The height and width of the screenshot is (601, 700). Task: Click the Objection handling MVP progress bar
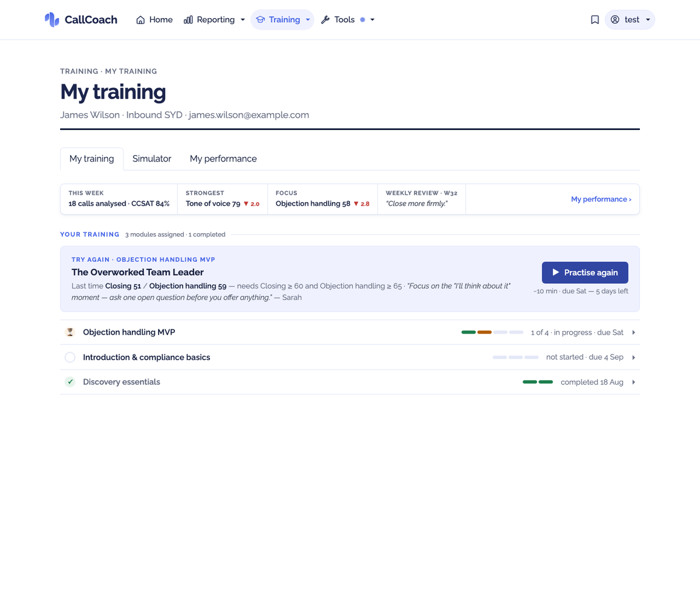[x=492, y=332]
